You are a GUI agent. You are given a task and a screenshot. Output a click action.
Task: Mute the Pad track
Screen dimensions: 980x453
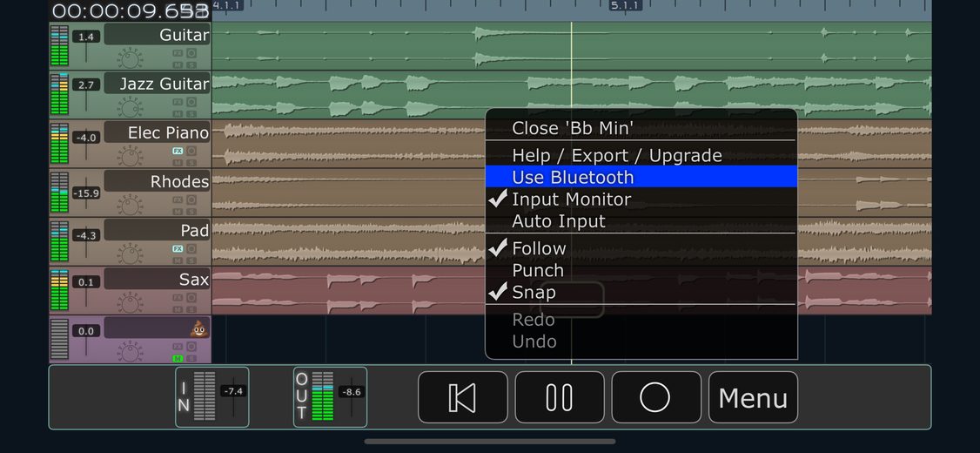(x=178, y=260)
